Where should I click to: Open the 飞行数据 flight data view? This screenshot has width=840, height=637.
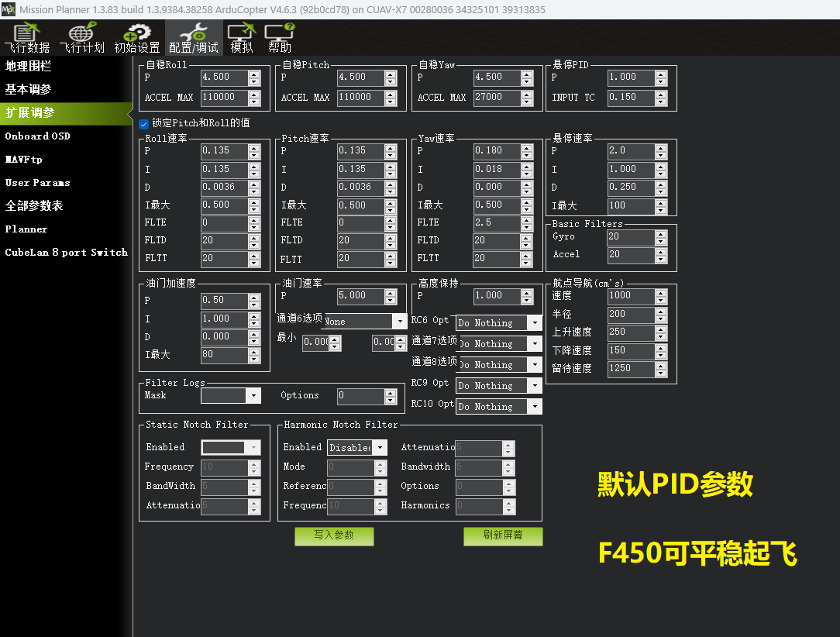[26, 38]
